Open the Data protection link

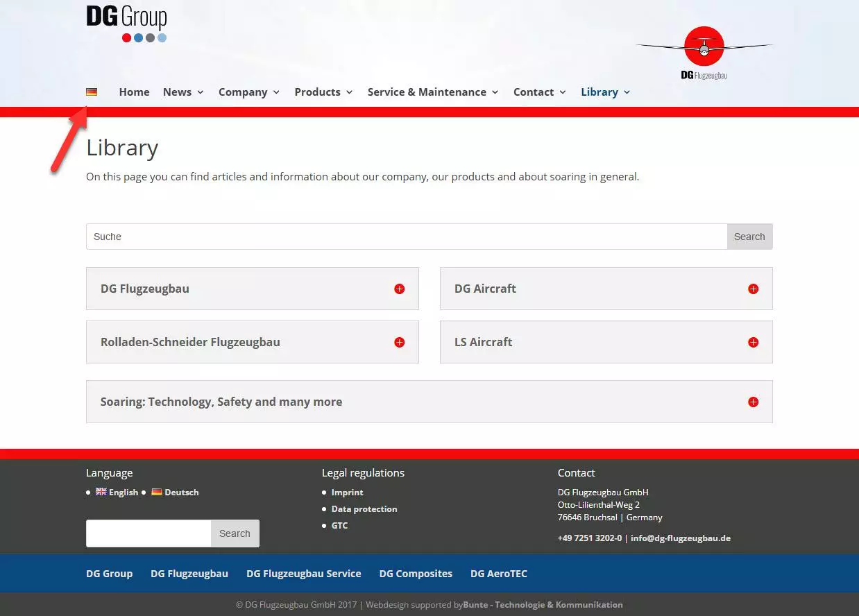point(364,508)
